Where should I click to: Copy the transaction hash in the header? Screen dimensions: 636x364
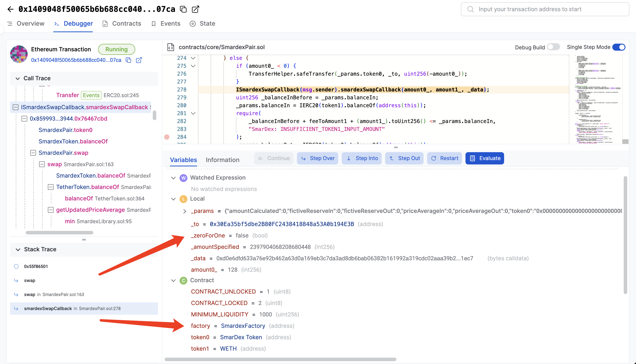pos(183,9)
